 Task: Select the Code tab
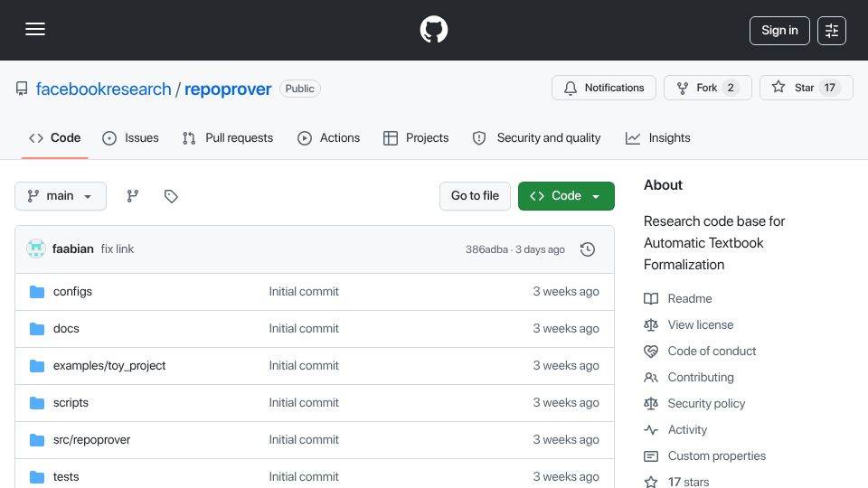coord(55,137)
